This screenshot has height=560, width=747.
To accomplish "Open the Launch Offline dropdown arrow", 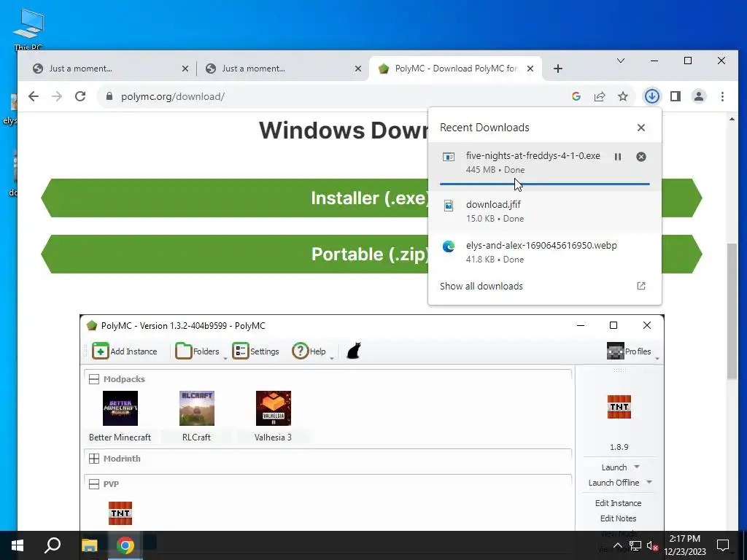I will pos(649,482).
